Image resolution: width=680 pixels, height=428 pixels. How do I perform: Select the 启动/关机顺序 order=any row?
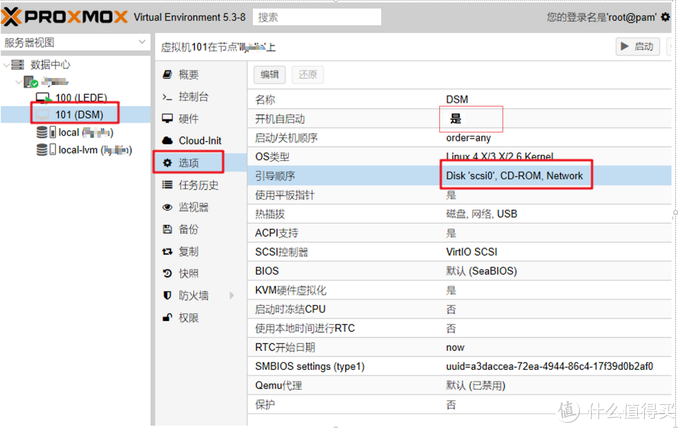[459, 137]
